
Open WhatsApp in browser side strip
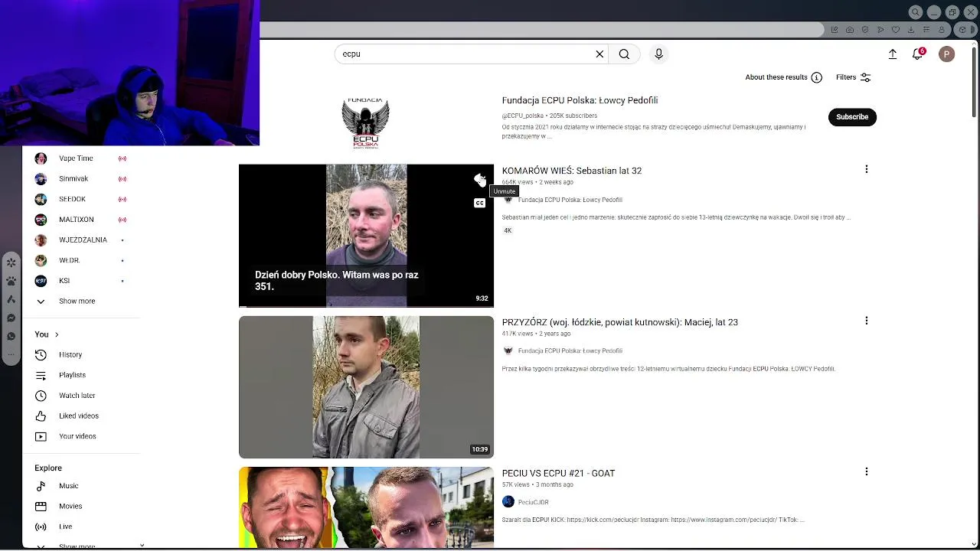pos(11,336)
